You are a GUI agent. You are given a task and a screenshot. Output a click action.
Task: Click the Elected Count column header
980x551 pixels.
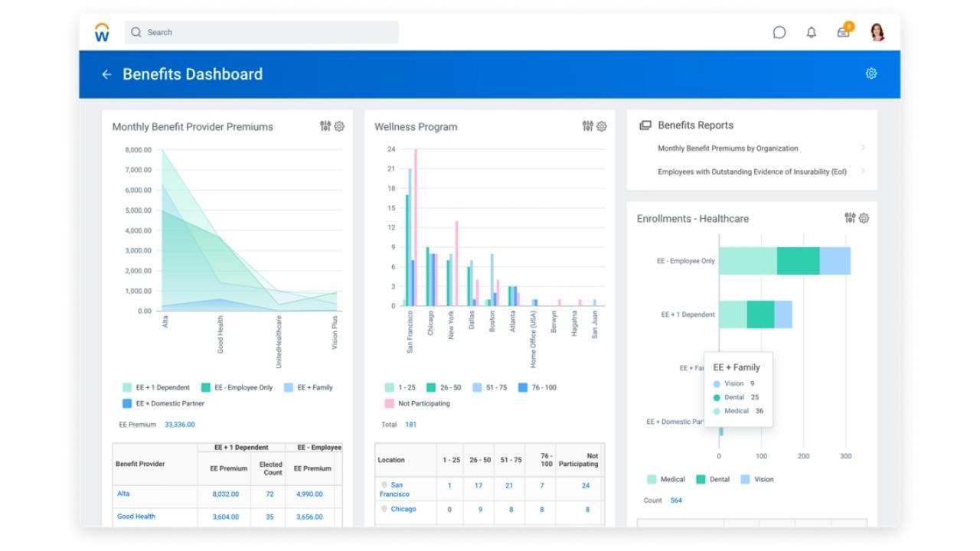click(271, 468)
